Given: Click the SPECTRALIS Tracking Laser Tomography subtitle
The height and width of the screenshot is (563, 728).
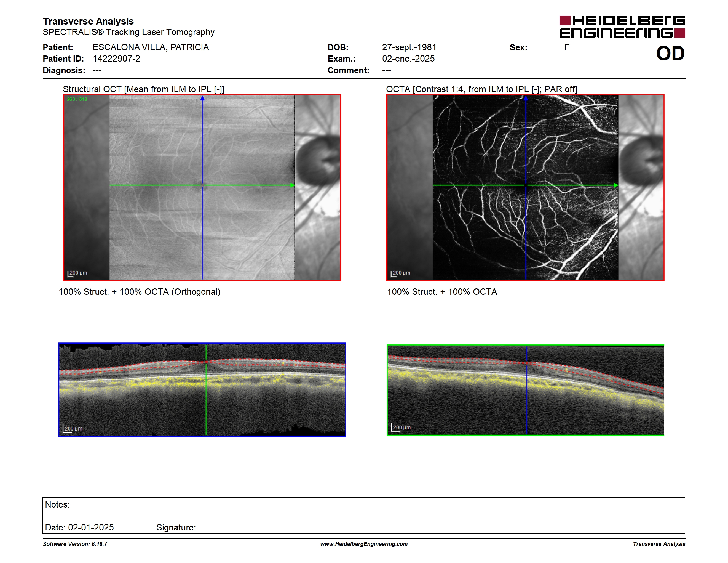Looking at the screenshot, I should [x=129, y=32].
